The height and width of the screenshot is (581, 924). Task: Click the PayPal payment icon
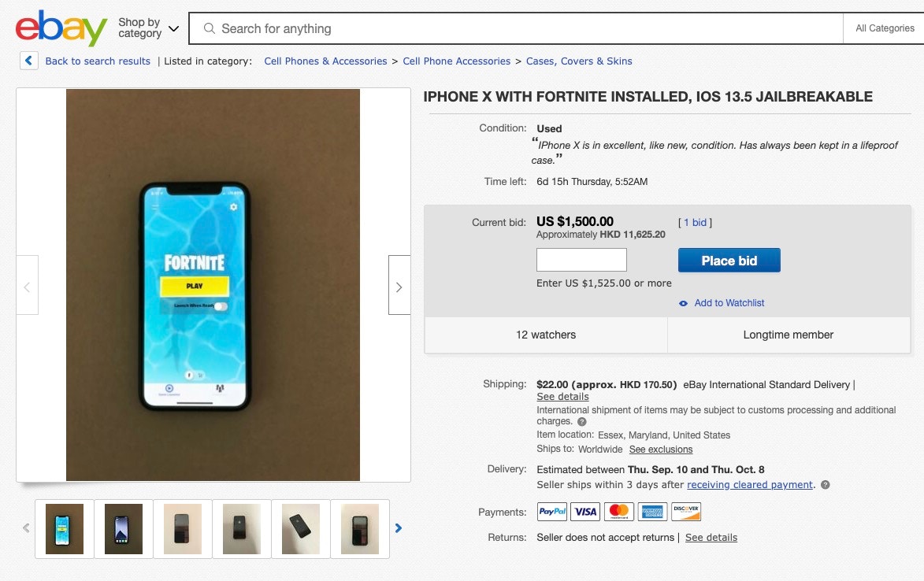pyautogui.click(x=552, y=512)
